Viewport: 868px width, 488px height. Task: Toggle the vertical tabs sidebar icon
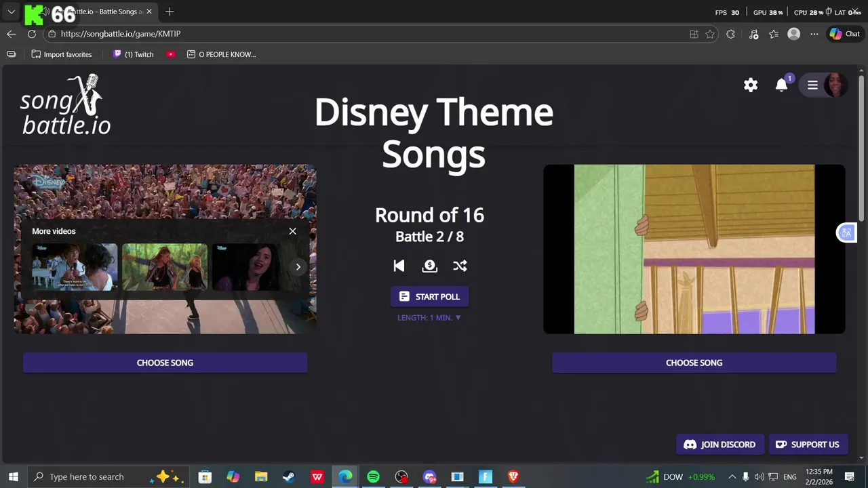pos(11,54)
